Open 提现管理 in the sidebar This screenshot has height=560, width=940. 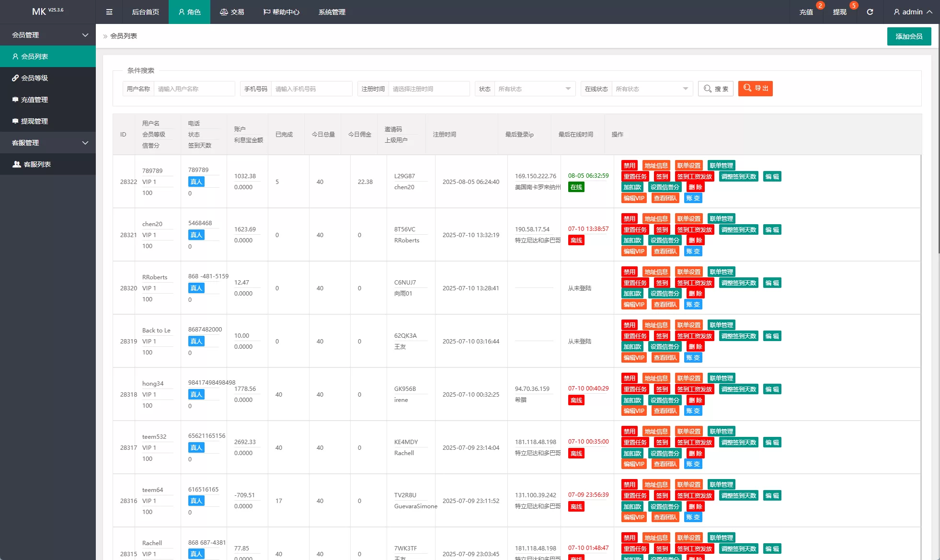click(x=34, y=121)
